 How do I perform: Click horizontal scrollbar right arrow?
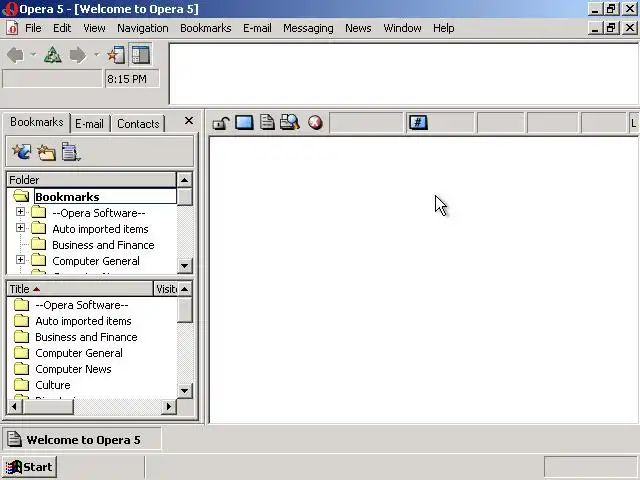(x=168, y=407)
